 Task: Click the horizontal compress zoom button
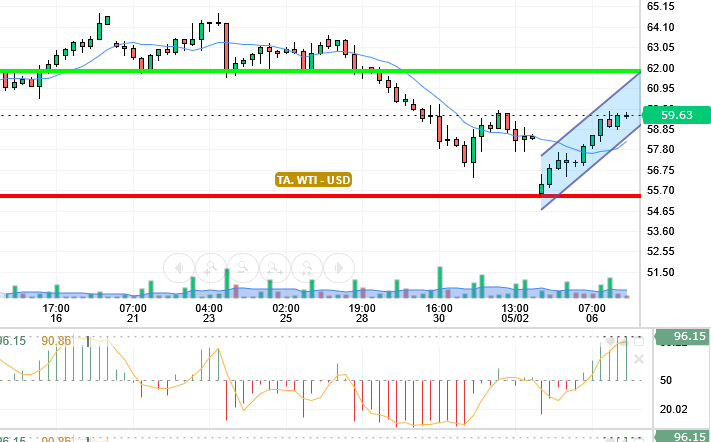[x=307, y=268]
